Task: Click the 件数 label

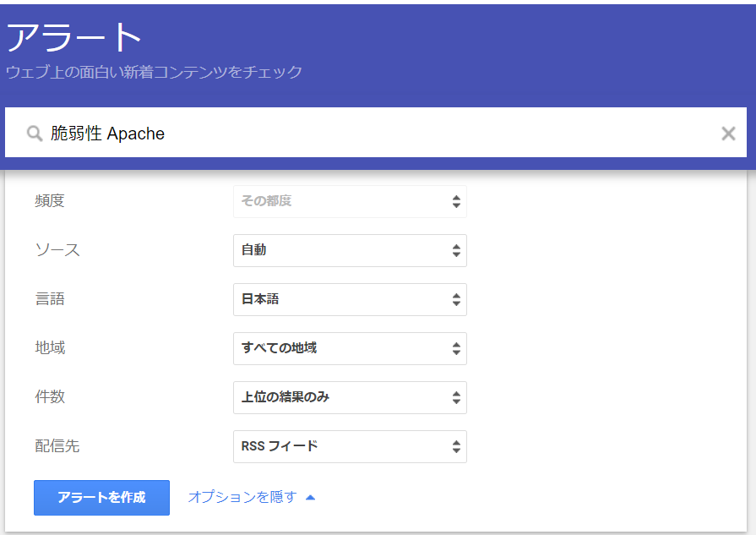Action: pos(50,397)
